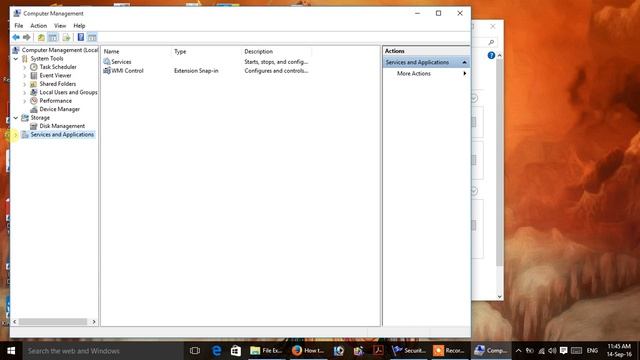Screen dimensions: 640x360
Task: Click the Search the web and Windows box
Action: [102, 351]
